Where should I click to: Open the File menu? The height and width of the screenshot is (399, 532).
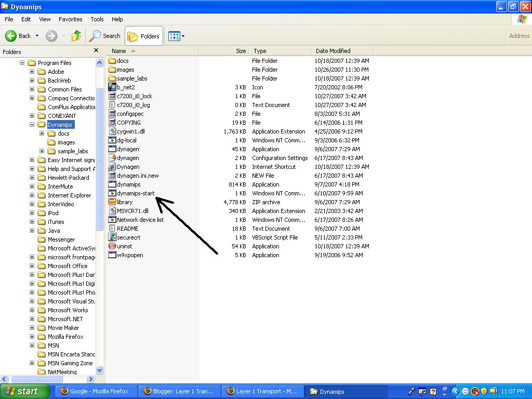9,19
